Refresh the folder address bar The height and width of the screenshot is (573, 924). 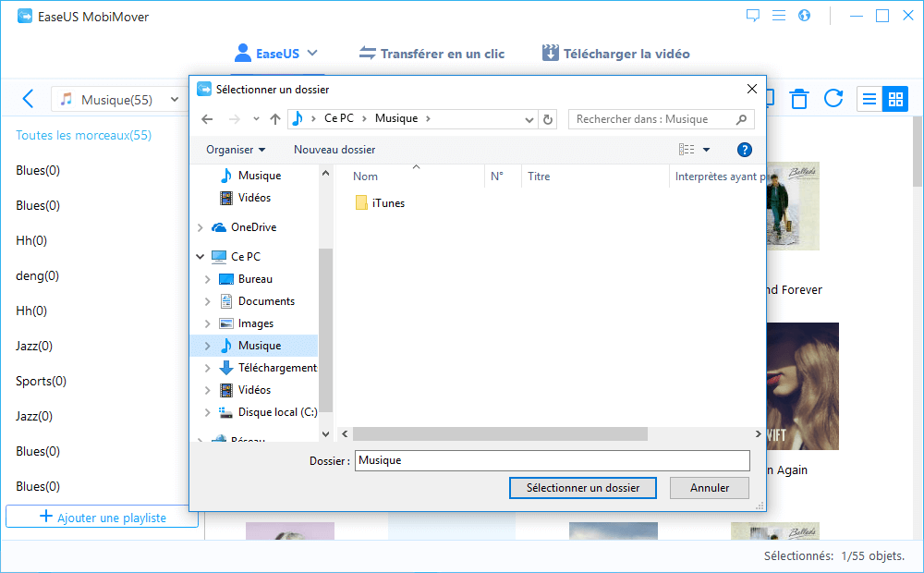click(548, 119)
